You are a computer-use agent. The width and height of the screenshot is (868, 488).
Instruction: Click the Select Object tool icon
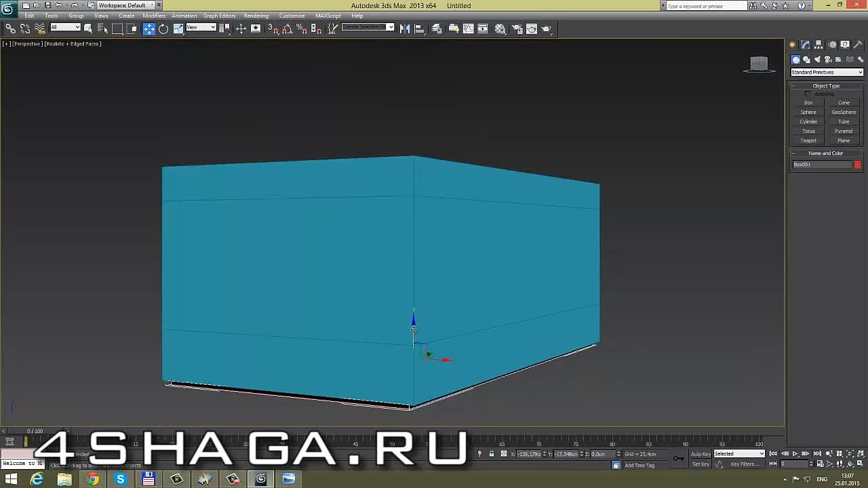[88, 28]
